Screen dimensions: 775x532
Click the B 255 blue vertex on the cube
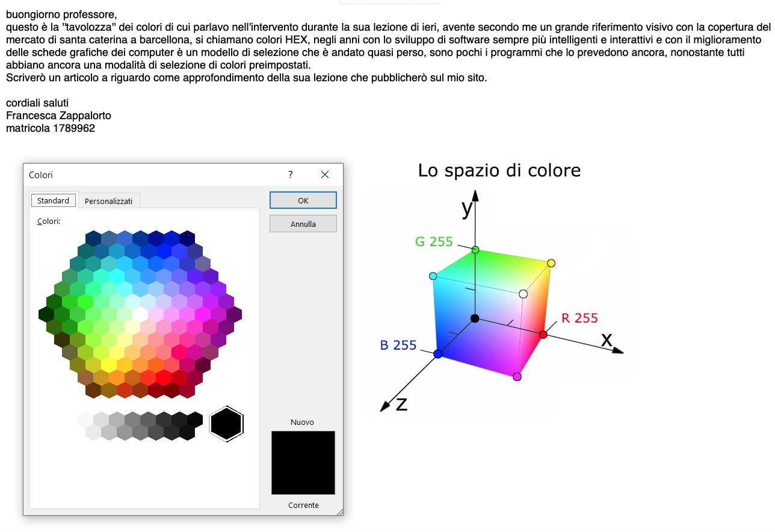tap(439, 354)
